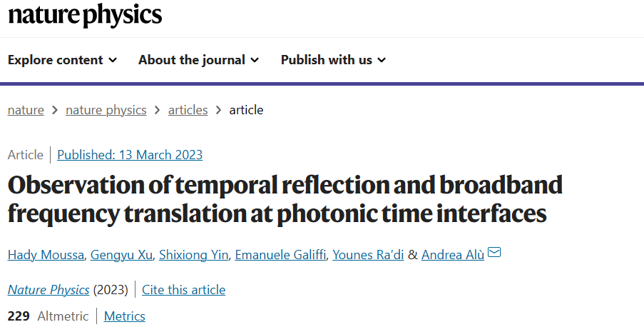
Task: Click Cite this article
Action: (183, 290)
